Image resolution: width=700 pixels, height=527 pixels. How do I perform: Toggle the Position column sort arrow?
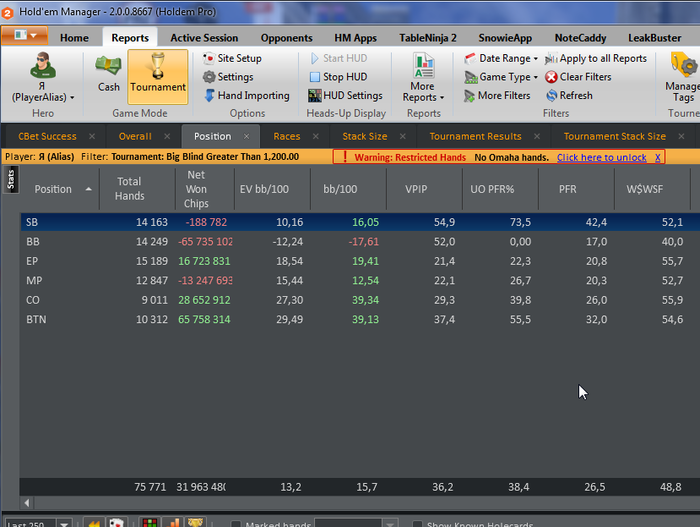pos(88,189)
